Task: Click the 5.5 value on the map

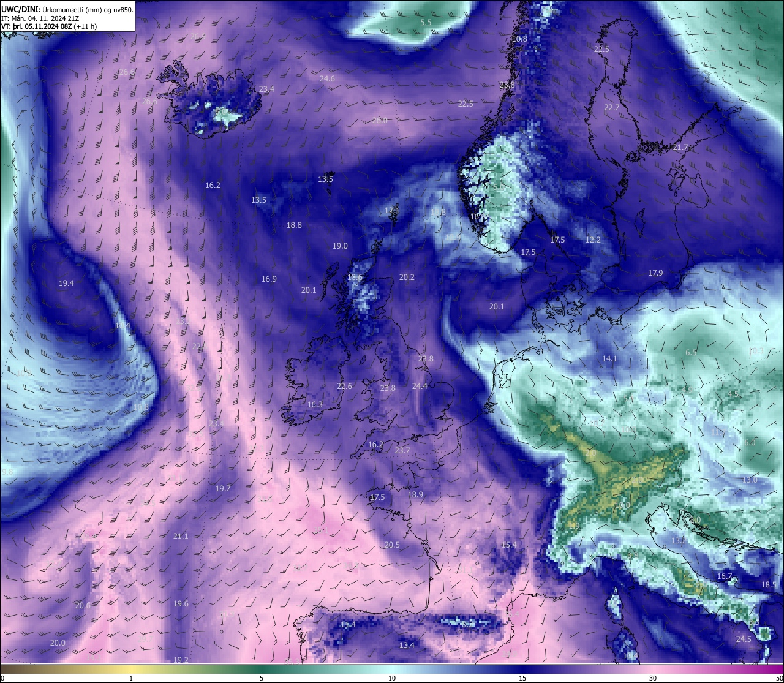Action: point(426,22)
